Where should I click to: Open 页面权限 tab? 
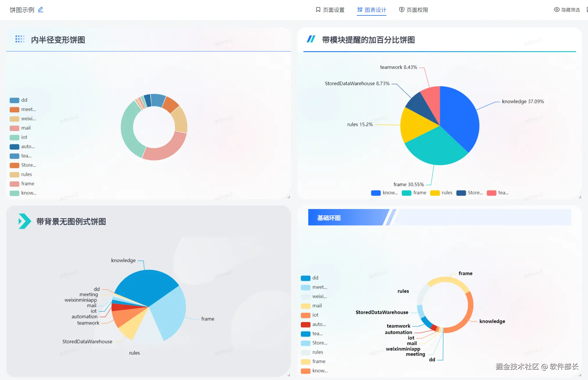tap(417, 10)
